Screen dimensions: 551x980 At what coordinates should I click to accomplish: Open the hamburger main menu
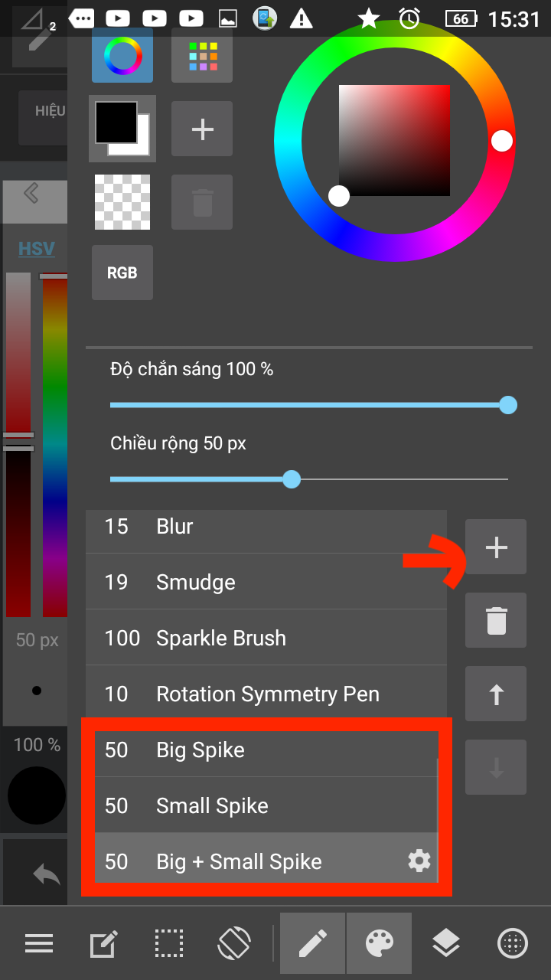click(38, 943)
